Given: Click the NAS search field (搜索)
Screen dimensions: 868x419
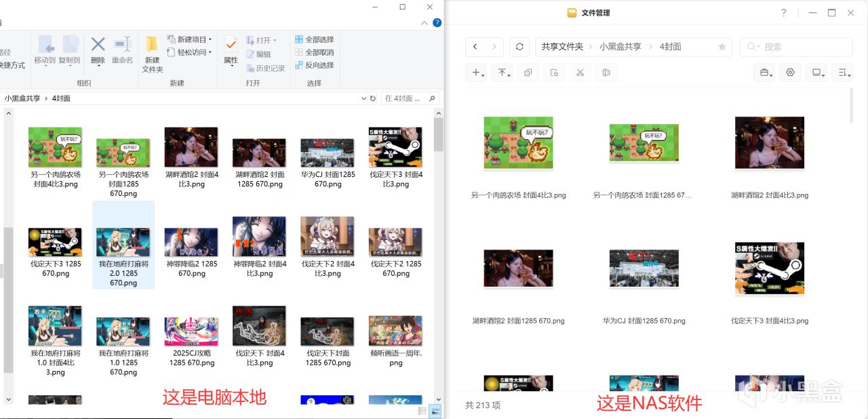Looking at the screenshot, I should tap(796, 47).
